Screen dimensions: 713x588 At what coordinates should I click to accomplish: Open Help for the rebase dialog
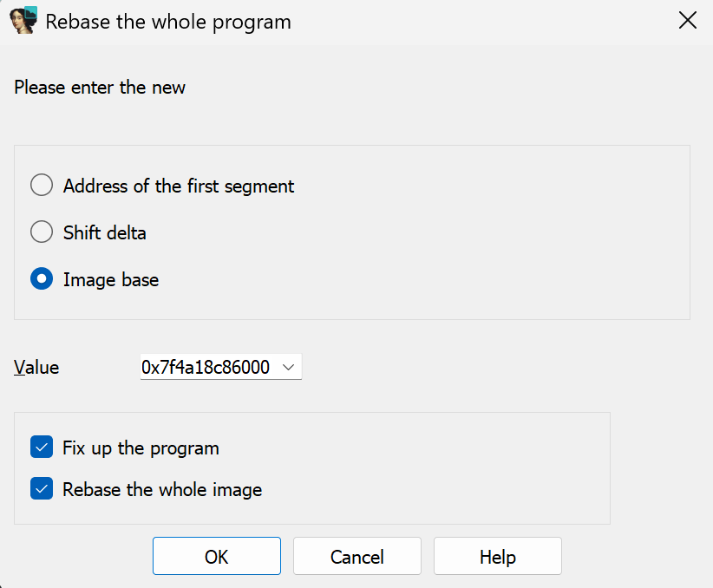498,556
